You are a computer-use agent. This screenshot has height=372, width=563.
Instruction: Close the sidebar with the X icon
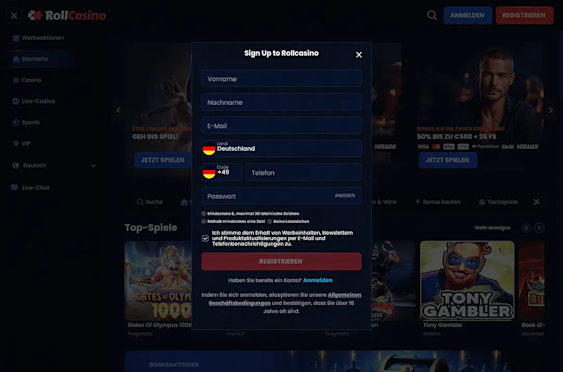tap(14, 15)
